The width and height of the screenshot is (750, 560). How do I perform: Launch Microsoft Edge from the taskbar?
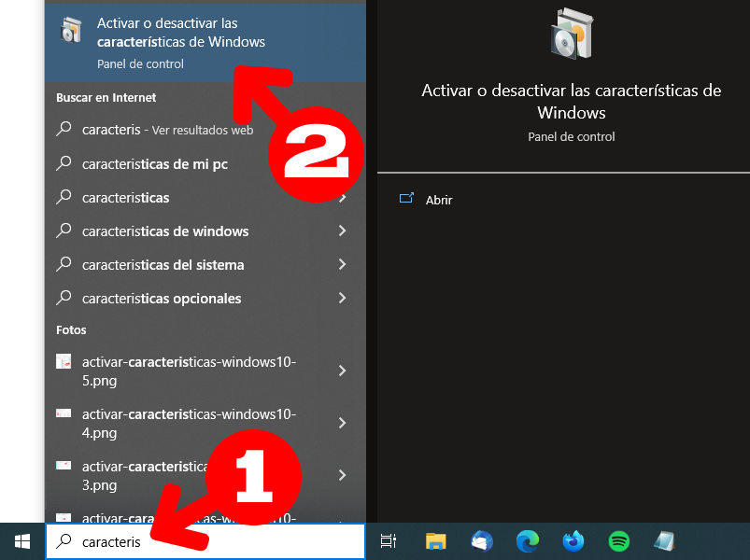pyautogui.click(x=527, y=541)
